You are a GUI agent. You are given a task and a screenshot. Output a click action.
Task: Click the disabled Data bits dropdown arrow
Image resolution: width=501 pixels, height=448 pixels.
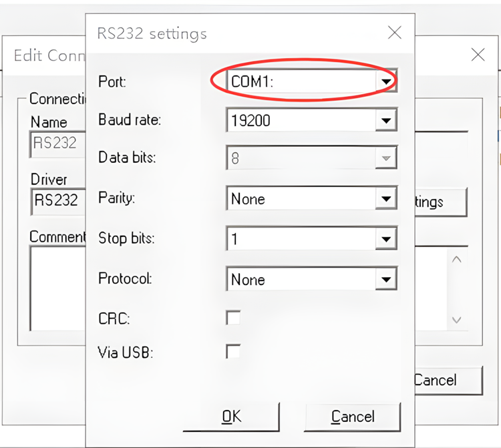pyautogui.click(x=385, y=159)
